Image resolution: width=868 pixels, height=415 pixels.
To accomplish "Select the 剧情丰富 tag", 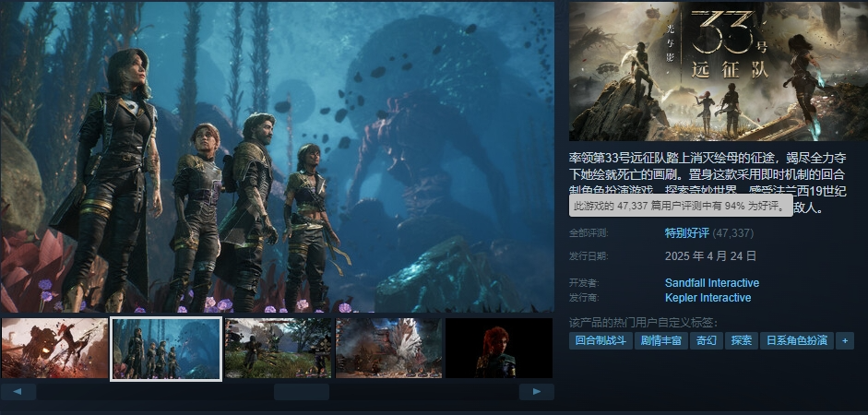I will [661, 340].
